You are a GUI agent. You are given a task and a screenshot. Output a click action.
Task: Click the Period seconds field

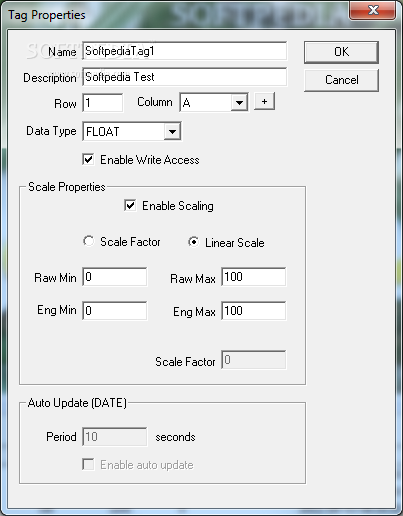pyautogui.click(x=114, y=437)
